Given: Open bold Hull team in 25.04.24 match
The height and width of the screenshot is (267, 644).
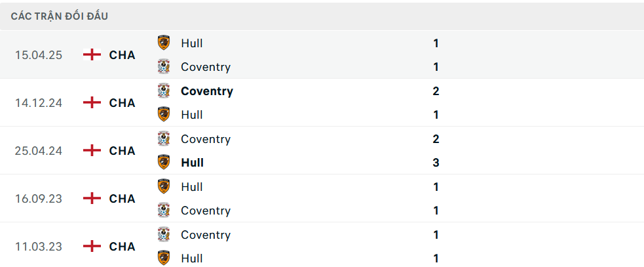Looking at the screenshot, I should (192, 163).
